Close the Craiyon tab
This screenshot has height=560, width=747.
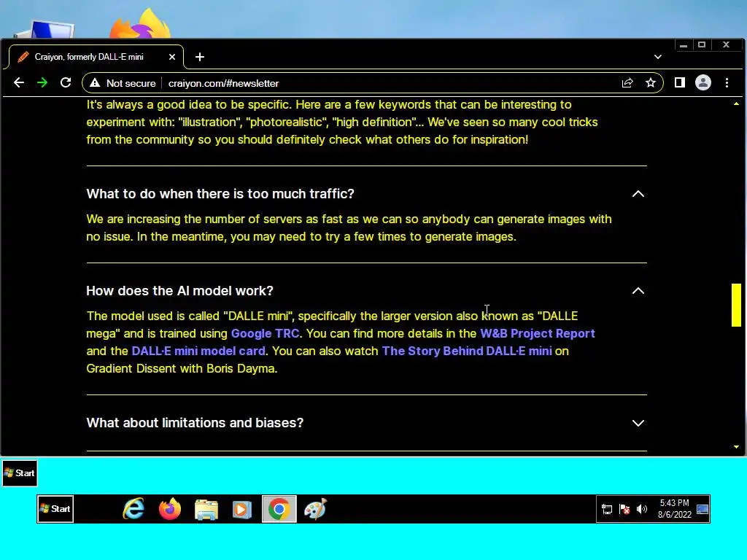[x=172, y=57]
